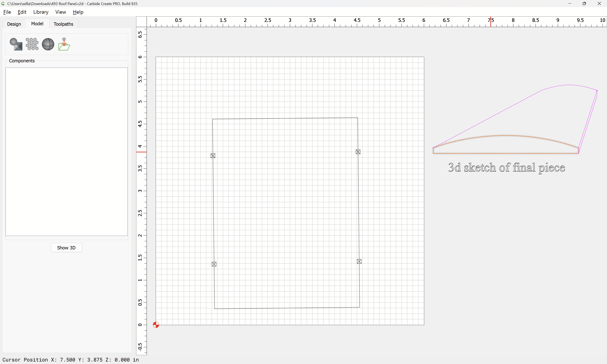The height and width of the screenshot is (364, 607).
Task: Select the upper-right node marker on rectangle
Action: tap(358, 152)
